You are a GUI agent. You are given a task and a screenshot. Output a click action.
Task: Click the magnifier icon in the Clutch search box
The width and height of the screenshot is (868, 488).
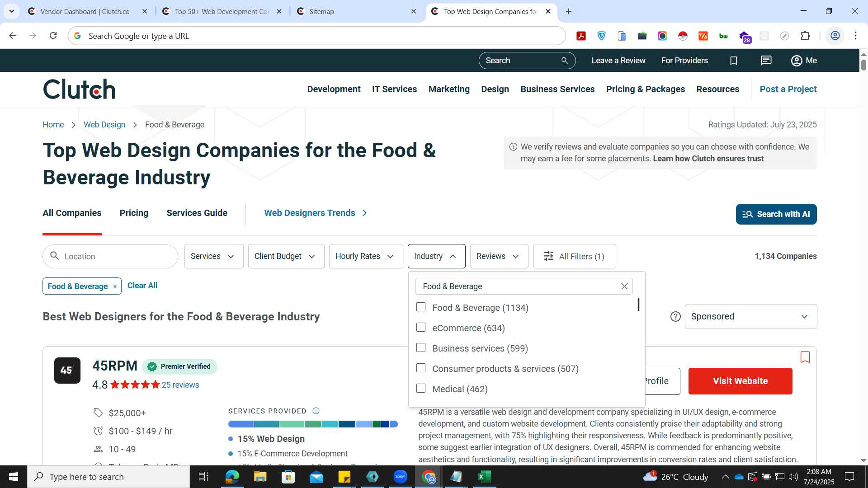564,61
